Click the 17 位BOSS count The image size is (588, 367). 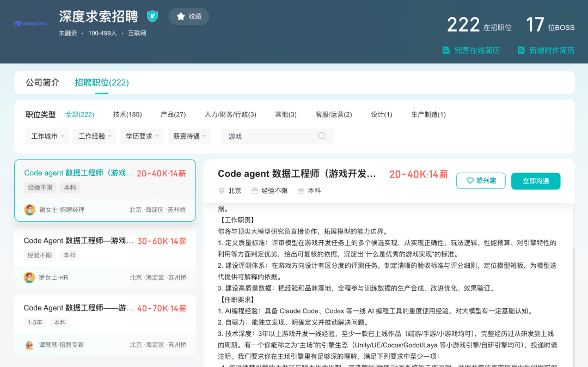click(550, 25)
